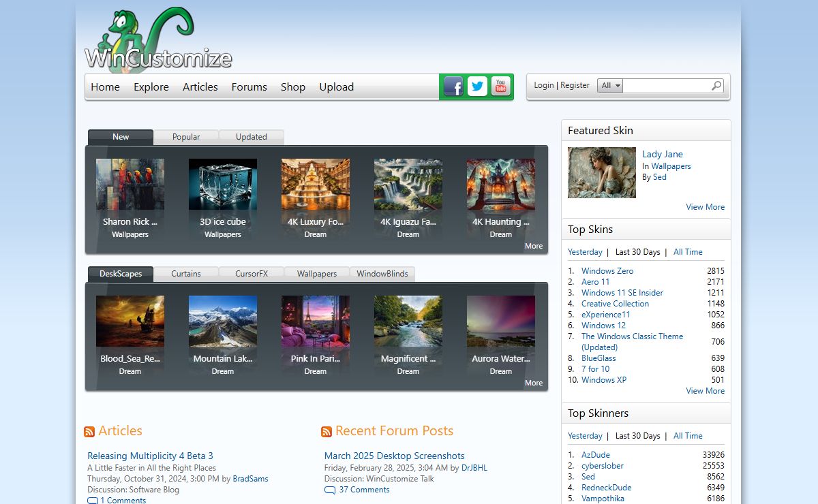Open the Facebook social icon

453,86
